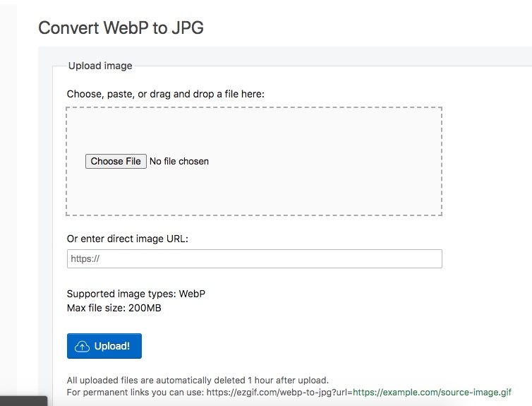Viewport: 532px width, 406px height.
Task: Click the empty lower area of the drop zone
Action: tap(254, 193)
